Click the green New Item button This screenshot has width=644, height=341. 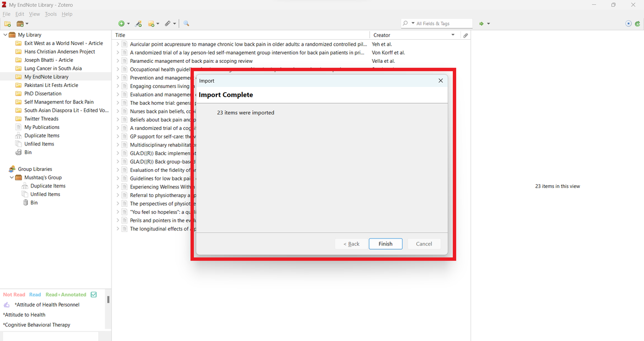(124, 24)
